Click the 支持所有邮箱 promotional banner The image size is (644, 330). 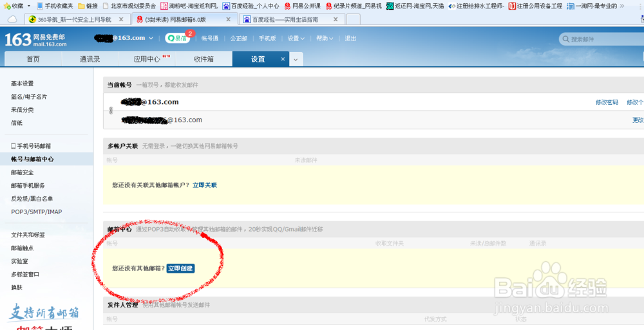click(x=44, y=313)
